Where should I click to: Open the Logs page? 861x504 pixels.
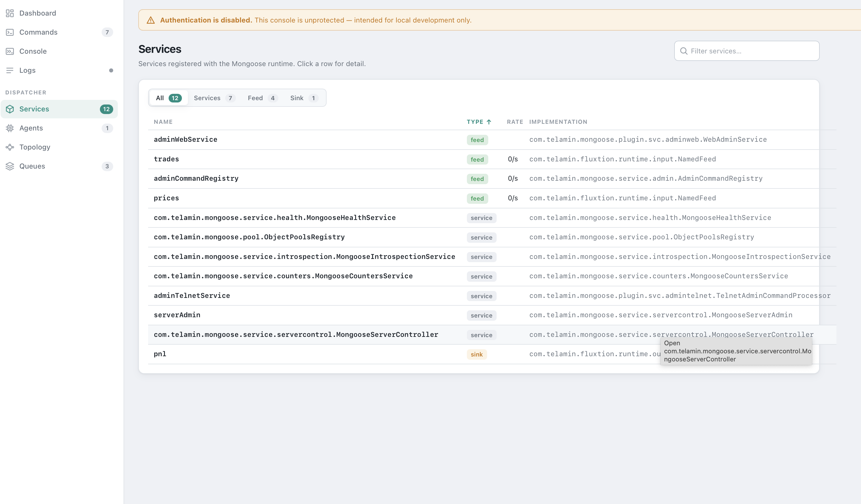pos(59,70)
